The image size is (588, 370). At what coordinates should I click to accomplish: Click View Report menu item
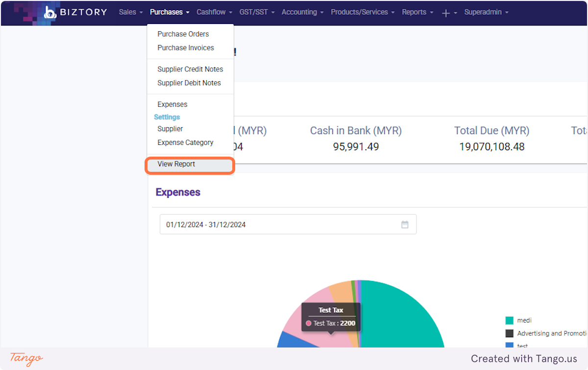190,164
